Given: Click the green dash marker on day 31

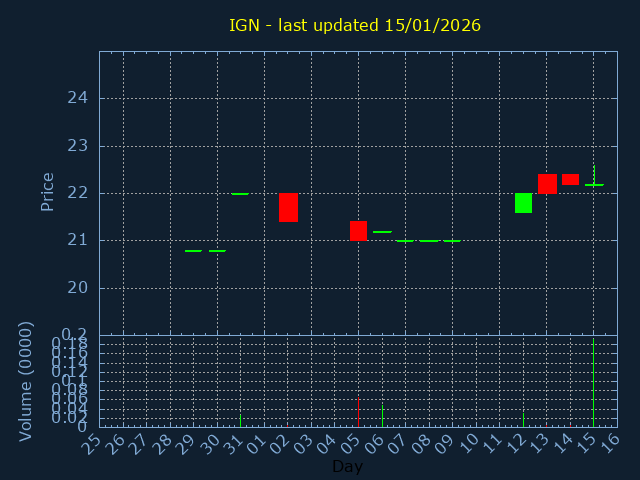Looking at the screenshot, I should 240,194.
